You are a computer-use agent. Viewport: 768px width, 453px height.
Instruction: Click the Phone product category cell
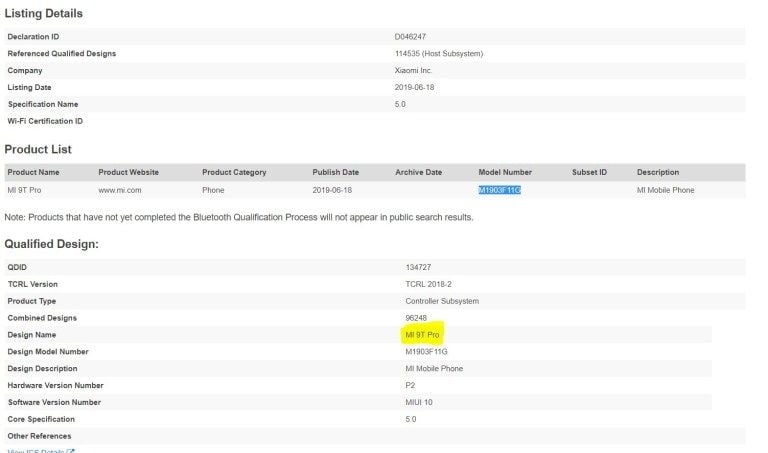tap(213, 190)
